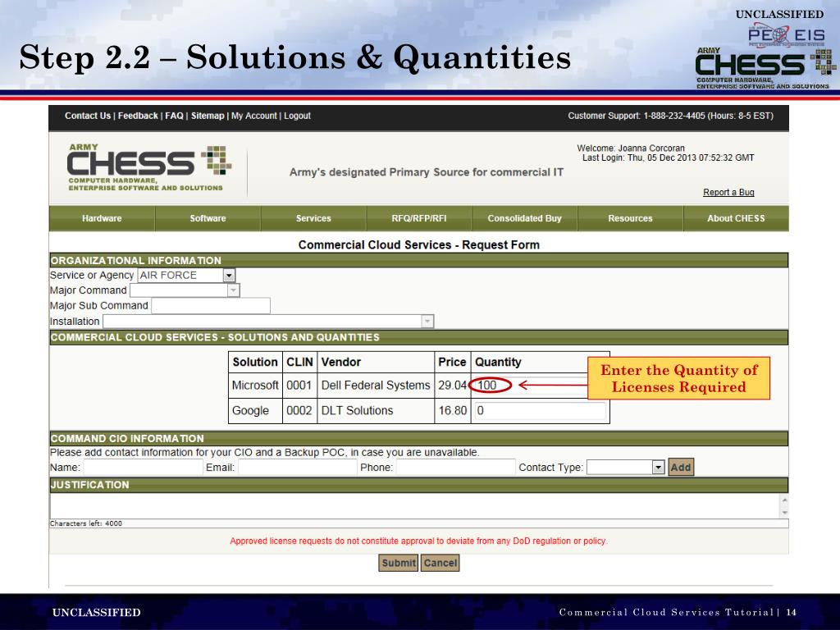
Task: Select the DLT Solutions vendor cell
Action: tap(376, 411)
